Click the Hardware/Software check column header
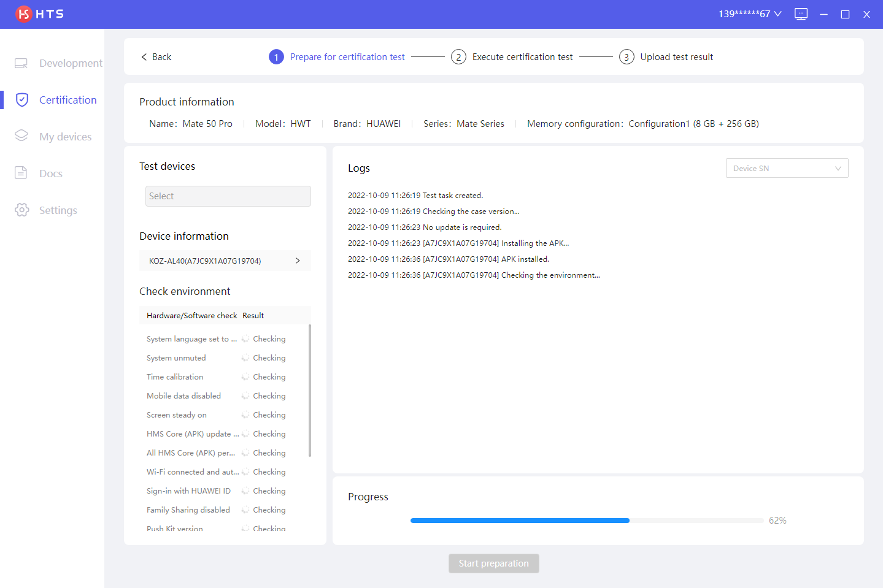Viewport: 883px width, 588px height. (191, 316)
